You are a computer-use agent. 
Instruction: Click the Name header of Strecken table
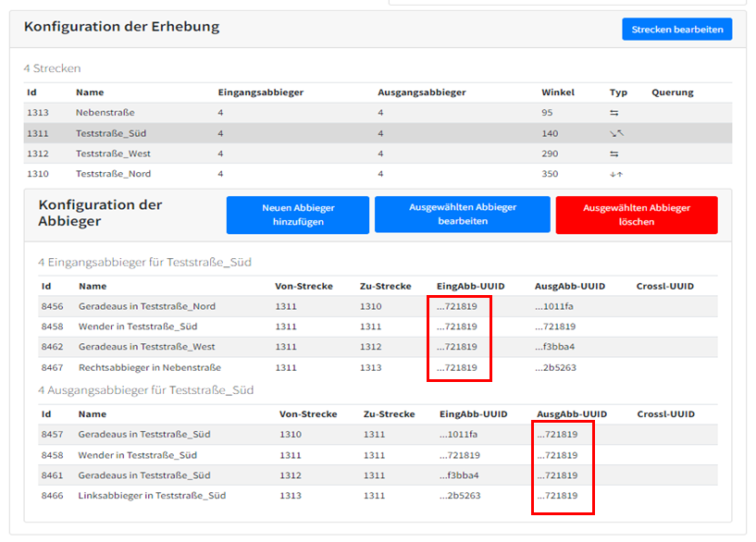90,92
